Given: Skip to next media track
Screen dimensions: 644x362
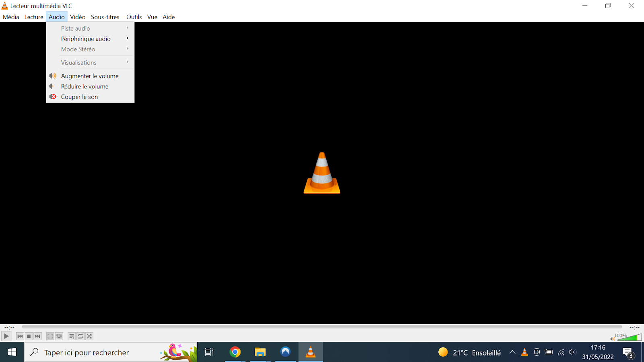Looking at the screenshot, I should click(x=38, y=336).
